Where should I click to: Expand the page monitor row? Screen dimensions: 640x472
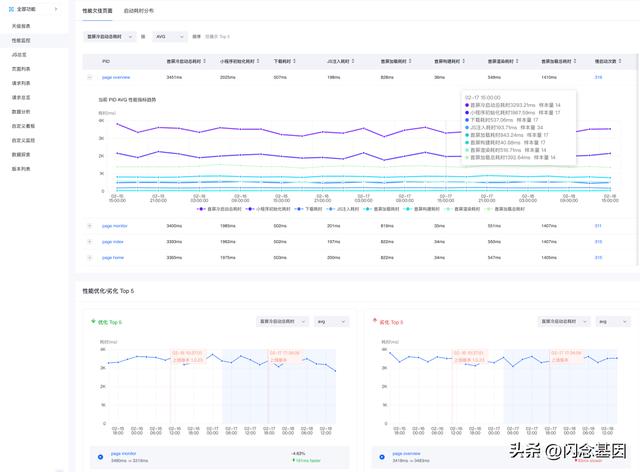pos(90,226)
